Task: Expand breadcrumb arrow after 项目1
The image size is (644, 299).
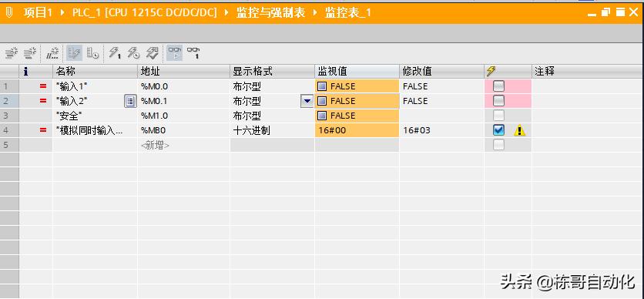Action: [62, 13]
